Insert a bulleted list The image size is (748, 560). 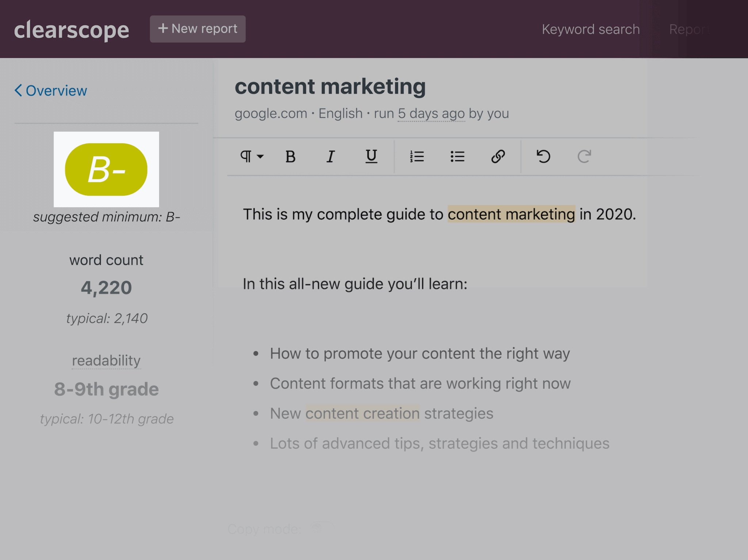coord(457,157)
